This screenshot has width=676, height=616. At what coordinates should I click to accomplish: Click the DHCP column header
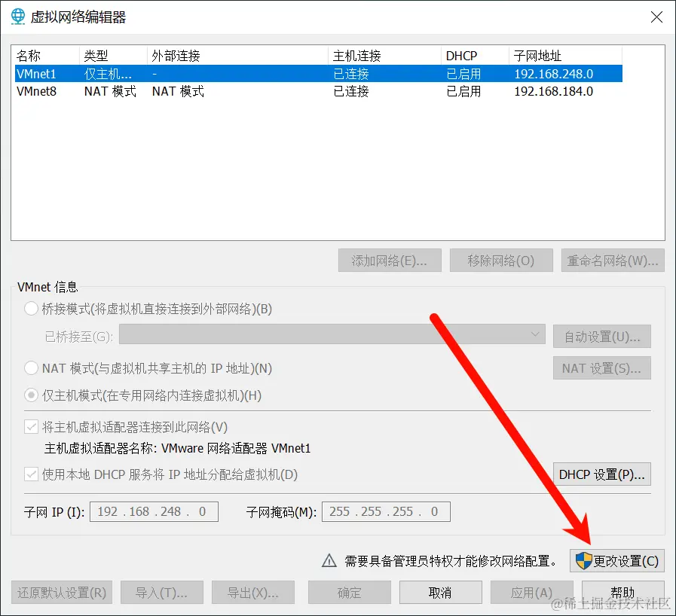pos(475,56)
